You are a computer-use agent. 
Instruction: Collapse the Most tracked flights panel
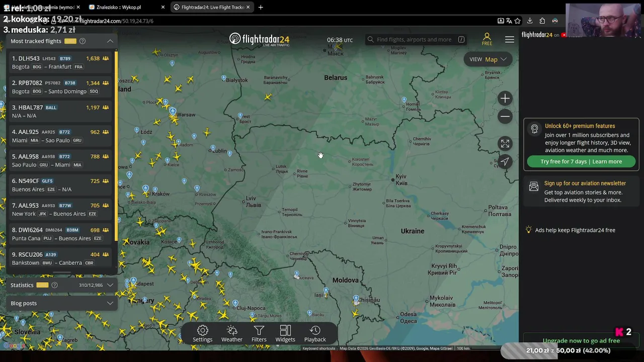(110, 41)
